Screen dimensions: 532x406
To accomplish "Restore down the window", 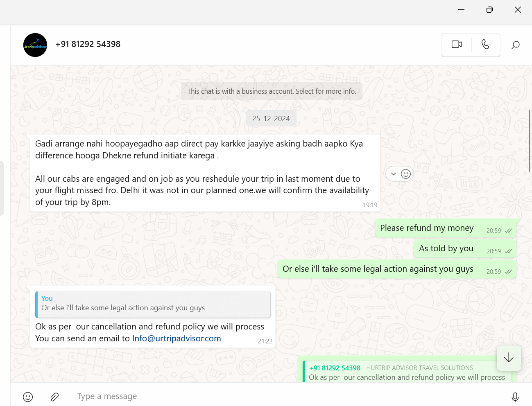I will (489, 10).
